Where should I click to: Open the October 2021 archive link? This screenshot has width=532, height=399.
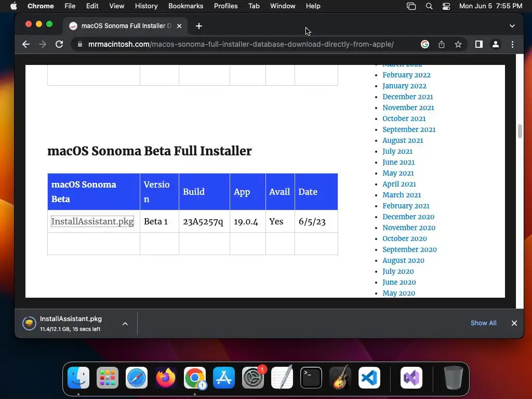coord(404,118)
